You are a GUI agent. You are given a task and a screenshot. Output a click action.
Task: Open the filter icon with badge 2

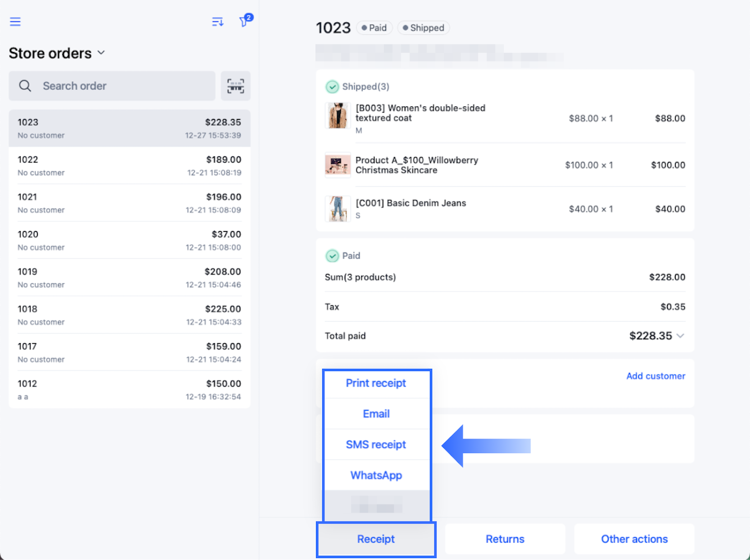(245, 21)
